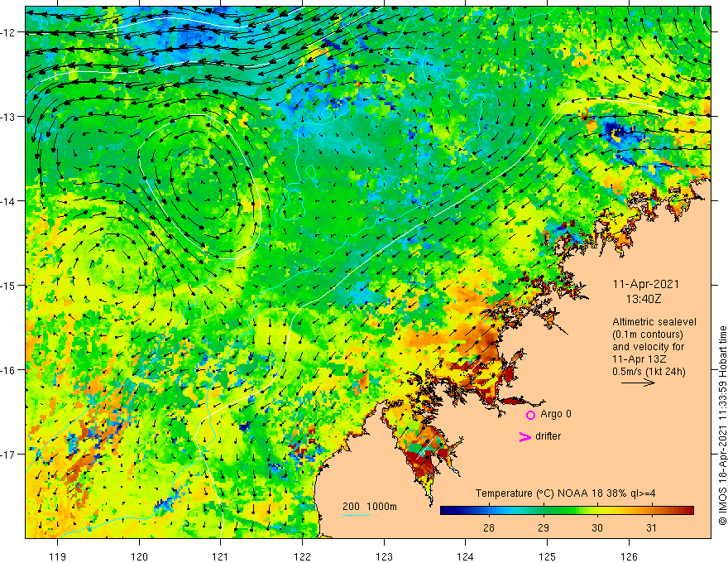Click latitude axis label -16

click(8, 370)
